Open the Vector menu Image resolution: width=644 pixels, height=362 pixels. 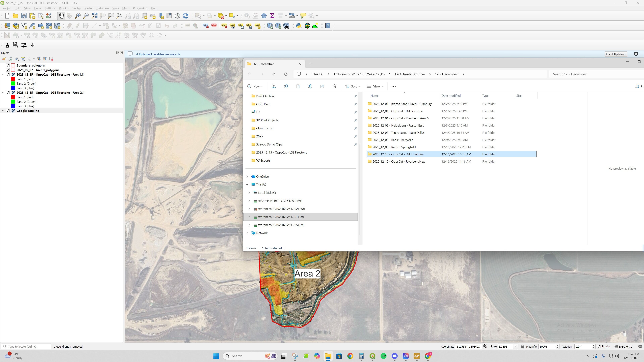(76, 9)
